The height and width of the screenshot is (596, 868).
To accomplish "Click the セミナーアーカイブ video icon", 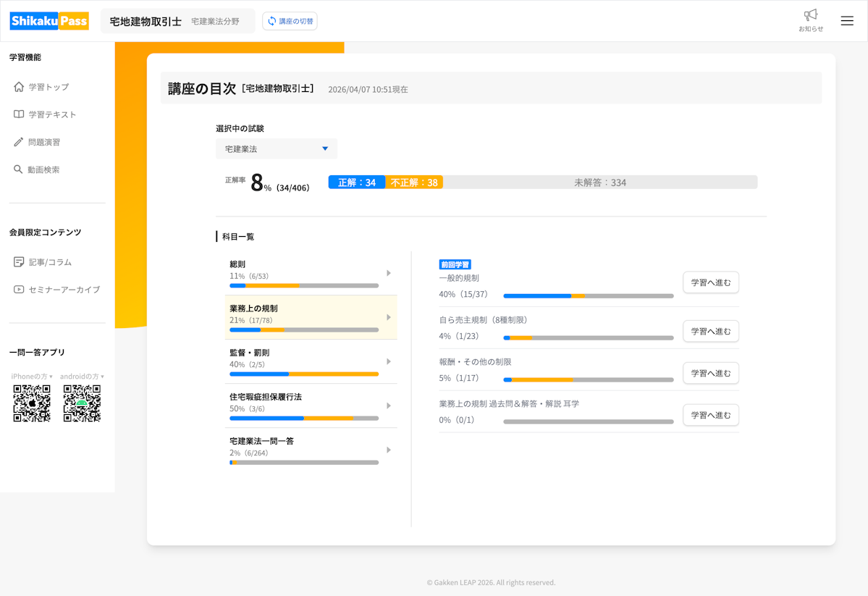I will click(19, 290).
